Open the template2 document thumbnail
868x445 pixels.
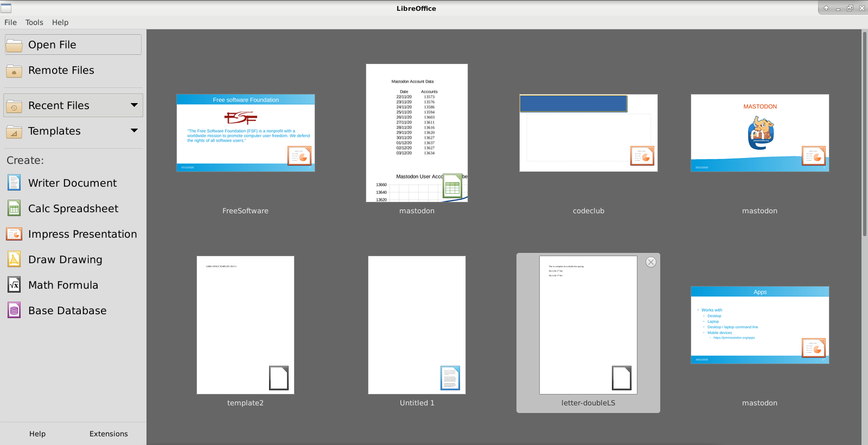click(245, 325)
